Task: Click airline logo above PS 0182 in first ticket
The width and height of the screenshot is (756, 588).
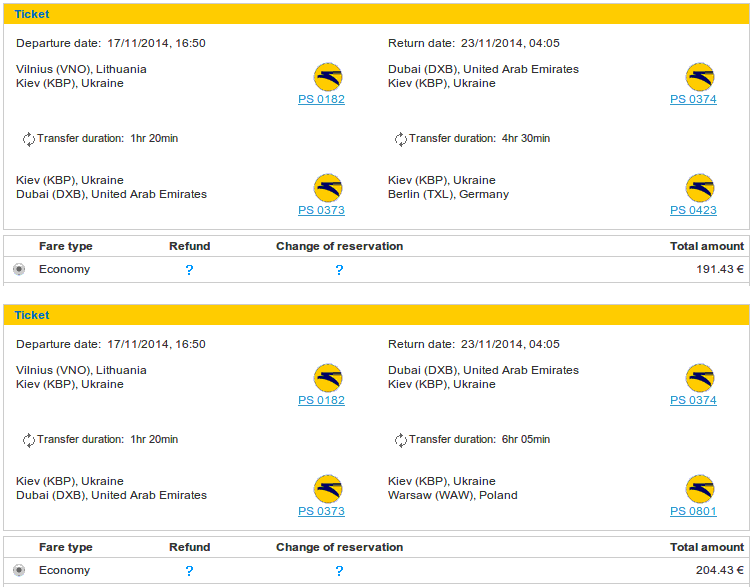Action: click(x=328, y=77)
